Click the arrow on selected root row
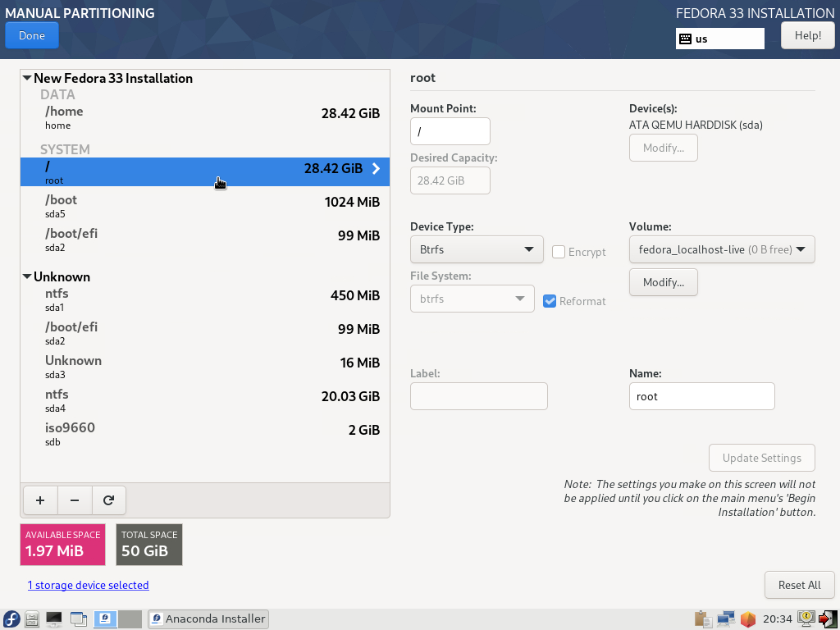840x630 pixels. (x=376, y=169)
